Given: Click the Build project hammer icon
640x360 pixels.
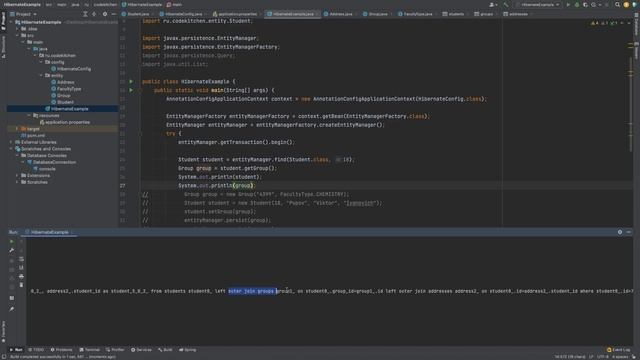Looking at the screenshot, I should coord(506,4).
